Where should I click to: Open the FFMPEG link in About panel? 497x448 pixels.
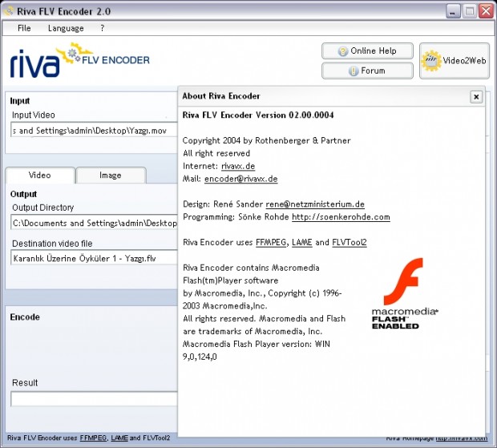(271, 242)
